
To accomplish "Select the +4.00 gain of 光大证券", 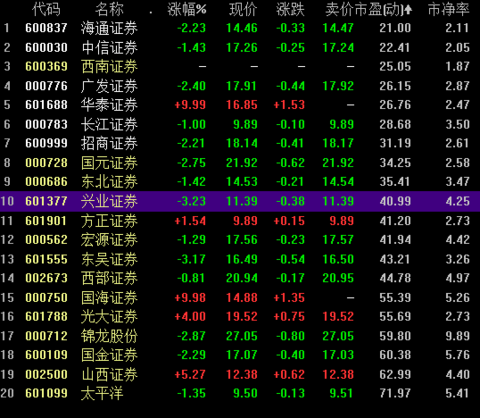I will [190, 317].
